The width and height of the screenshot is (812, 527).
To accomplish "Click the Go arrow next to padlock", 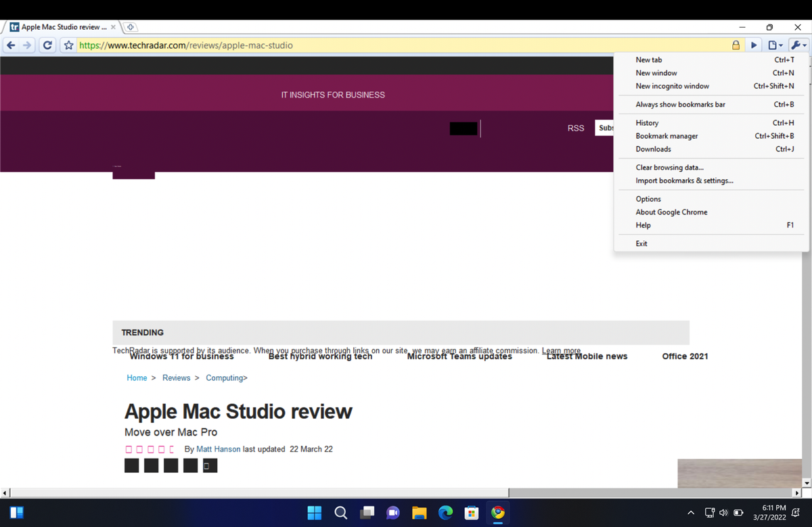I will pos(754,45).
